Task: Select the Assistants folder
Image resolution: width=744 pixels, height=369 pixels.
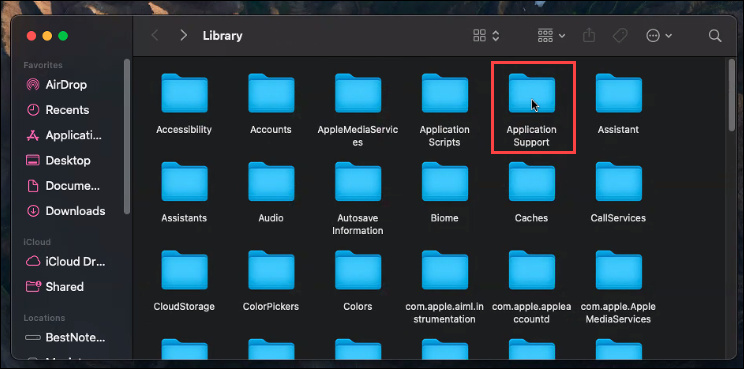Action: [x=184, y=183]
